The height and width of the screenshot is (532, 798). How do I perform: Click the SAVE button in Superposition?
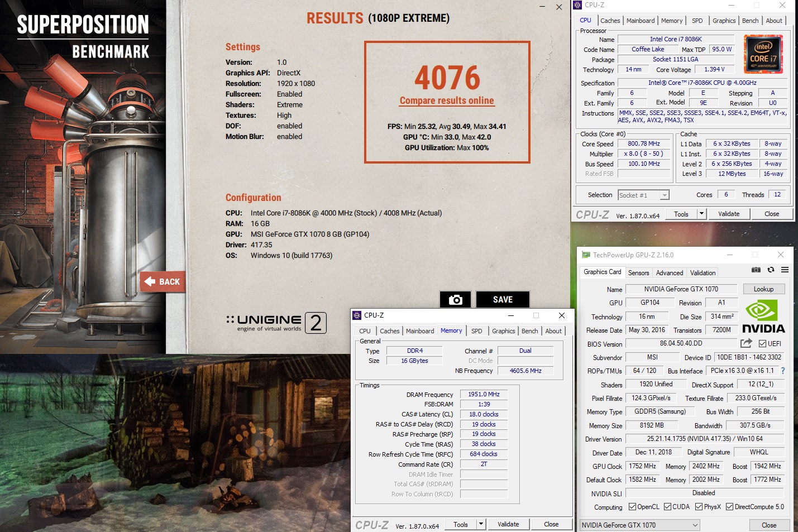click(x=503, y=300)
